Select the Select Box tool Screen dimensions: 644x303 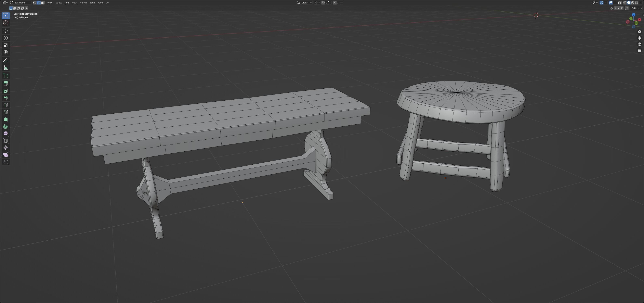click(x=6, y=16)
